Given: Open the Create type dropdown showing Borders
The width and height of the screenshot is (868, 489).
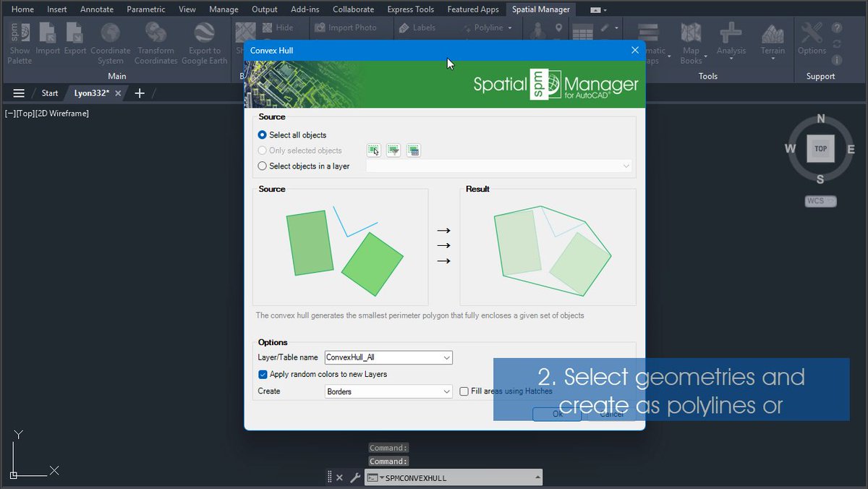Looking at the screenshot, I should tap(388, 391).
